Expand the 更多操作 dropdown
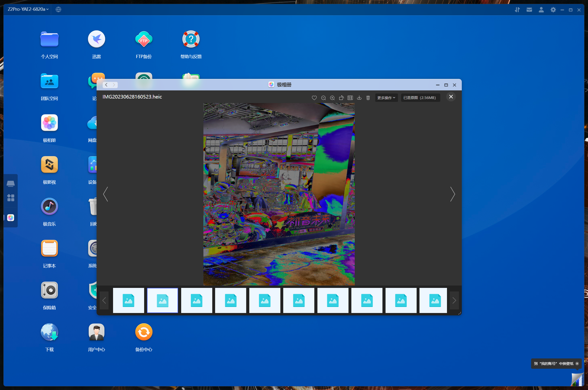The image size is (588, 390). (x=386, y=98)
